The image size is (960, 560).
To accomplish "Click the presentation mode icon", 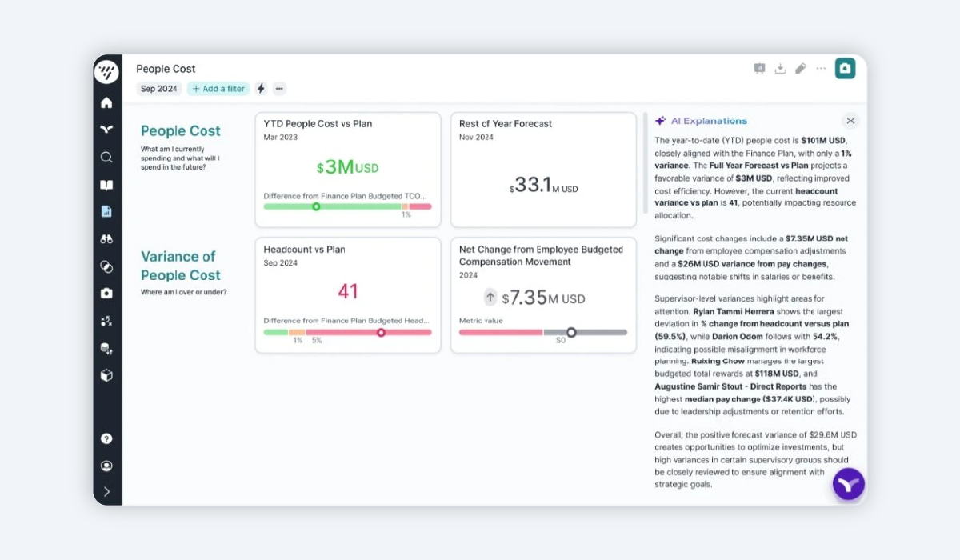I will [x=759, y=69].
